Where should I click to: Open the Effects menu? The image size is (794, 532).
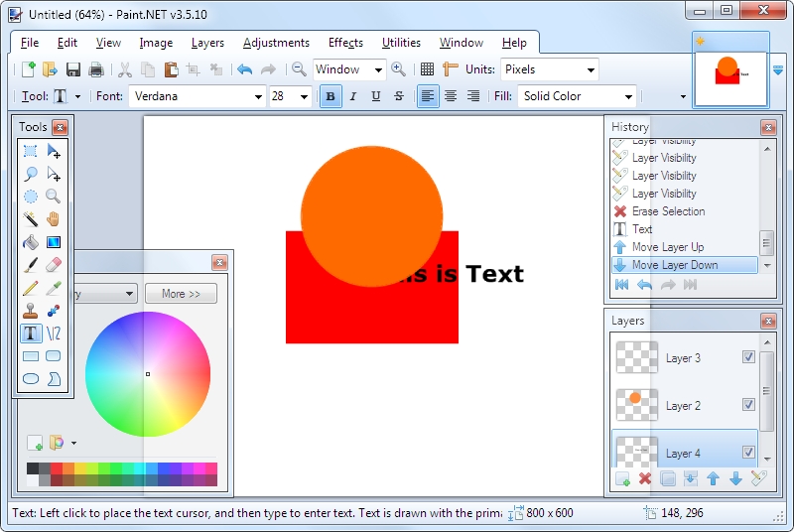tap(345, 43)
